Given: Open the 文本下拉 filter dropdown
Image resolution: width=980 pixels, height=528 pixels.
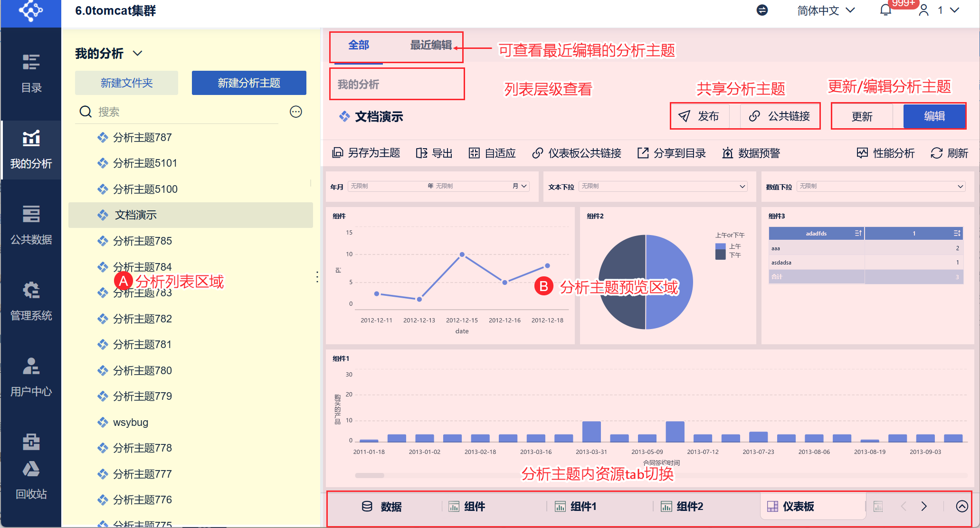Looking at the screenshot, I should [x=662, y=186].
